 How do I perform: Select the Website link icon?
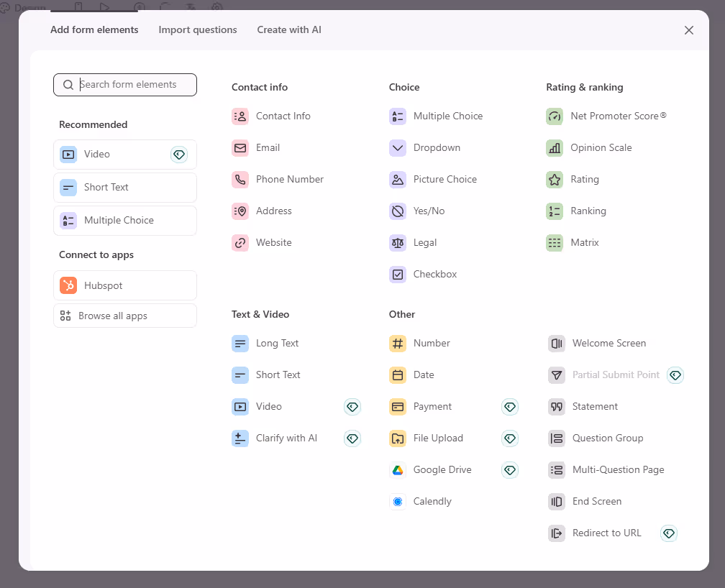point(240,243)
